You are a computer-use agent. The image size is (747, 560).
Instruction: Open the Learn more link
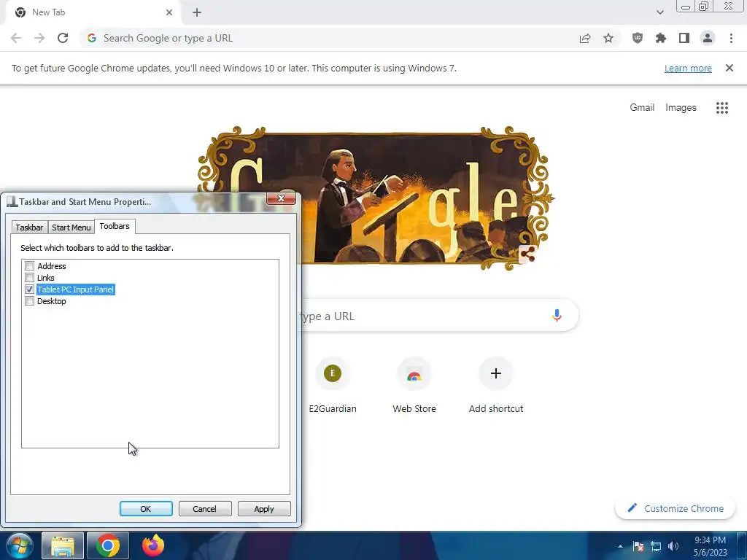click(x=688, y=68)
